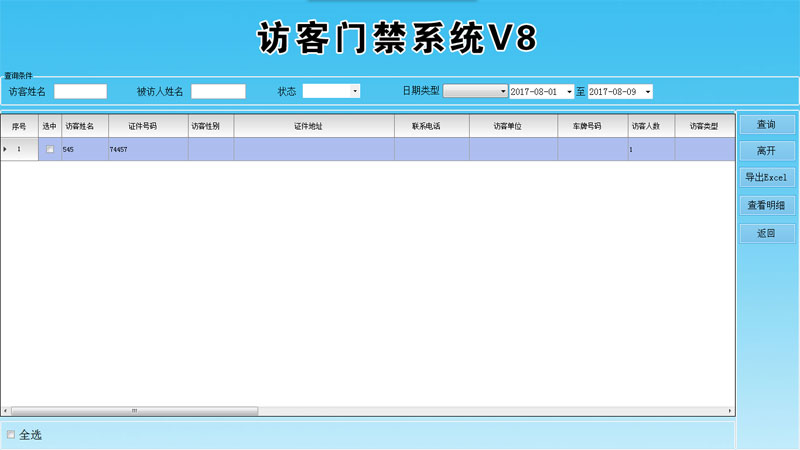Image resolution: width=800 pixels, height=450 pixels.
Task: Click the 访客性别 column header
Action: coord(211,126)
